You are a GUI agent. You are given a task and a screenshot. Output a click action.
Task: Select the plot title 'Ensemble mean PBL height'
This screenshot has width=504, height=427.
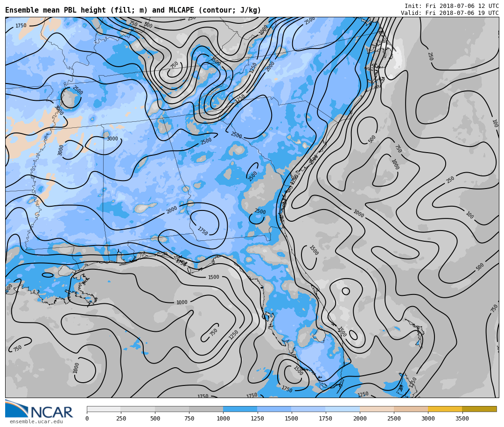(x=55, y=10)
